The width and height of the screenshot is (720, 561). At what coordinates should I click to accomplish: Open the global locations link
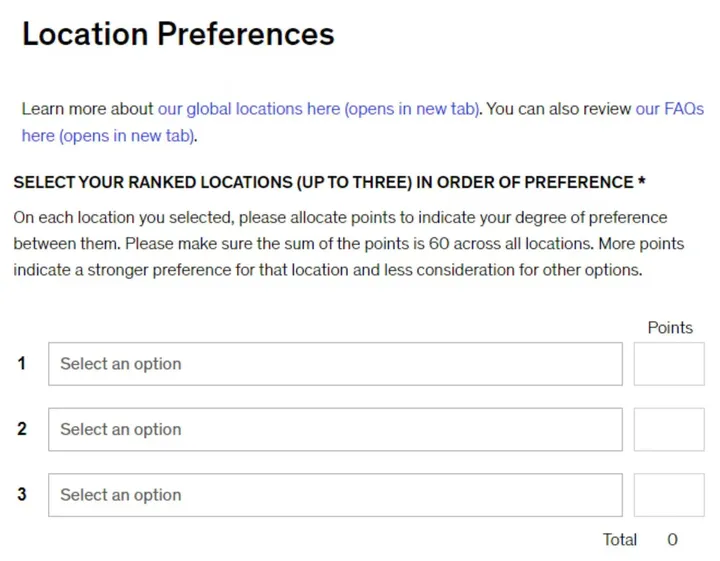point(319,109)
